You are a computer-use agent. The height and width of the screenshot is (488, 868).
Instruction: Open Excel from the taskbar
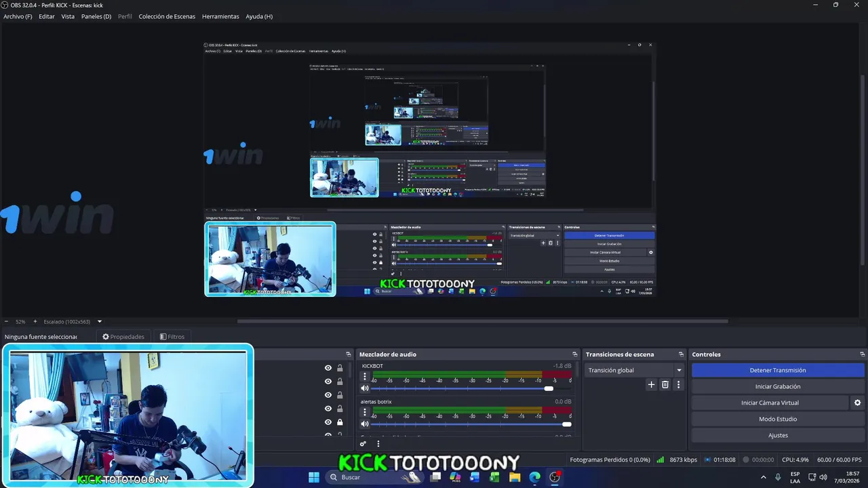click(495, 477)
